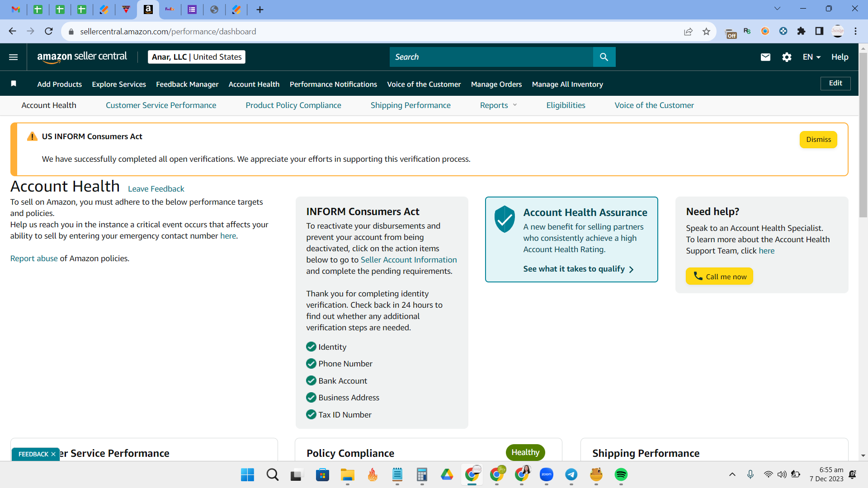The image size is (868, 488).
Task: Open the Chrome three-dot menu
Action: [x=855, y=31]
